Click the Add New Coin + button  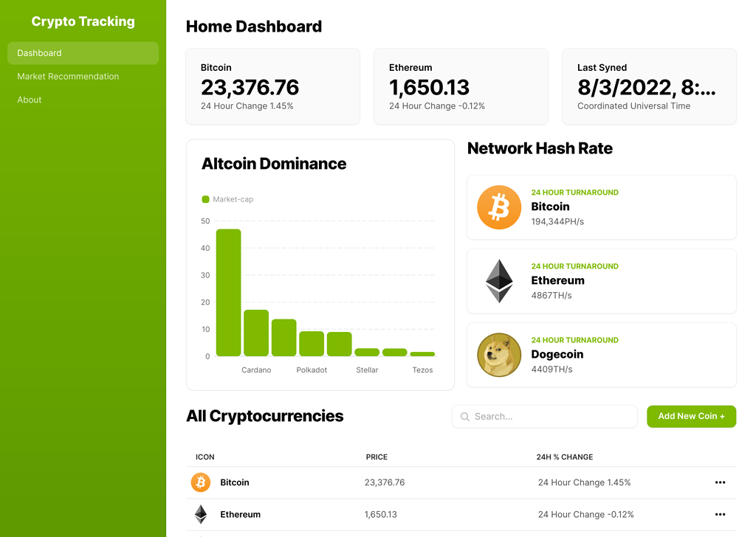[x=691, y=416]
